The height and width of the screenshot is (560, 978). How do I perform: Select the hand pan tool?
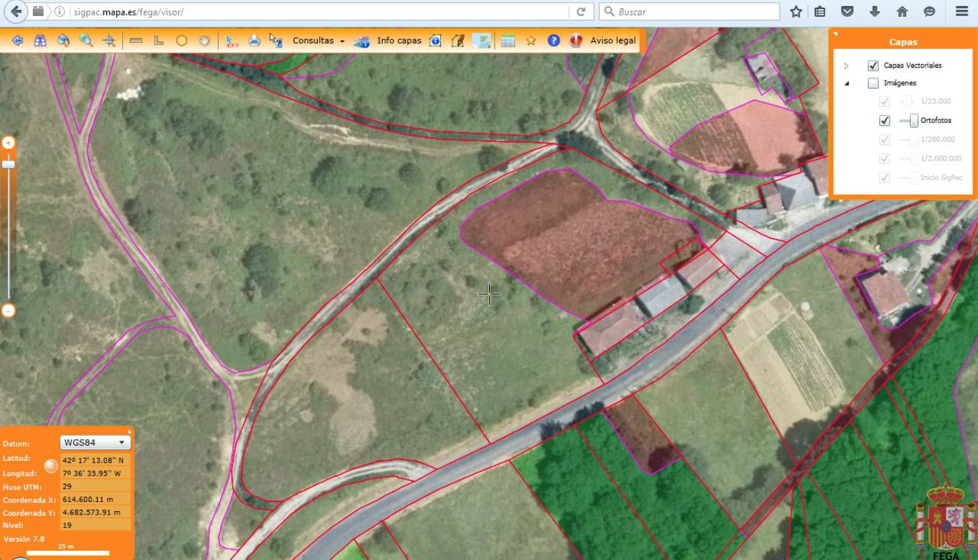pyautogui.click(x=204, y=40)
